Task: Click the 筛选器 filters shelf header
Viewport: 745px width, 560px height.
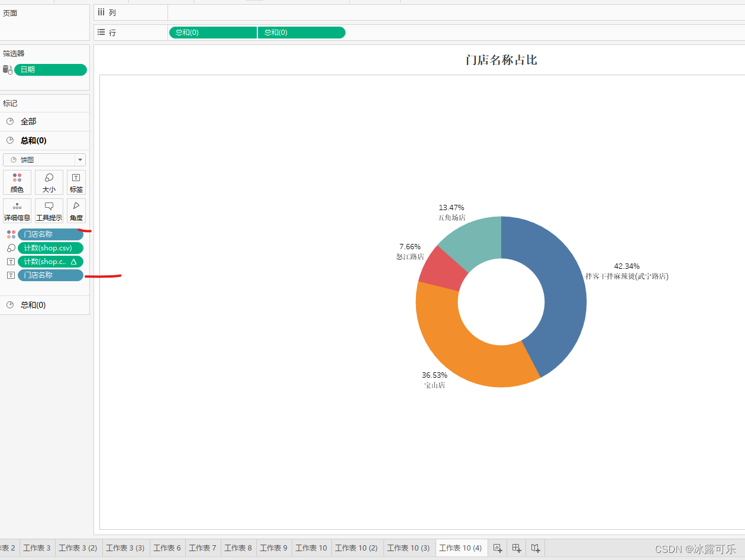Action: [14, 53]
